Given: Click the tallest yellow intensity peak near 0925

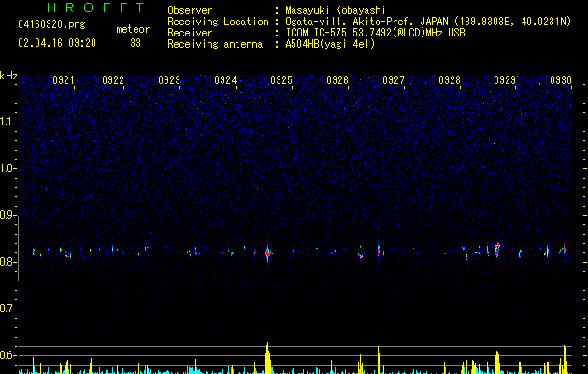Looking at the screenshot, I should click(267, 358).
